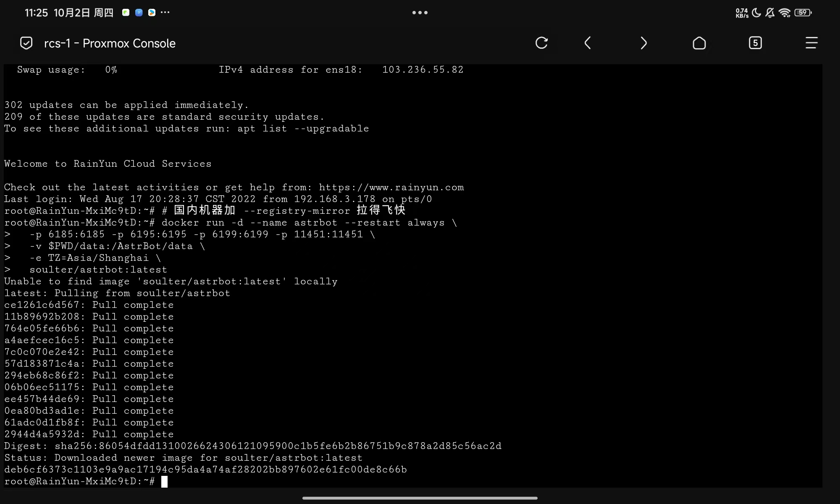Image resolution: width=840 pixels, height=504 pixels.
Task: Tap the notification overflow dots in status bar
Action: [x=165, y=12]
